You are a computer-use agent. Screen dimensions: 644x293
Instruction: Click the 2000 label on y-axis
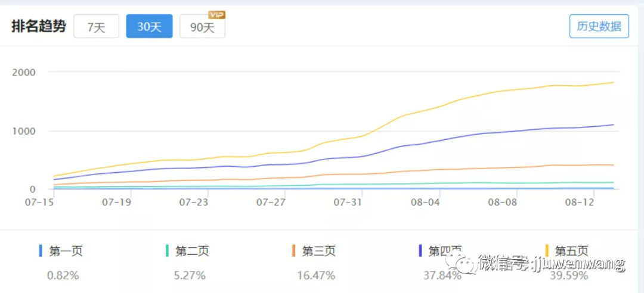point(24,73)
